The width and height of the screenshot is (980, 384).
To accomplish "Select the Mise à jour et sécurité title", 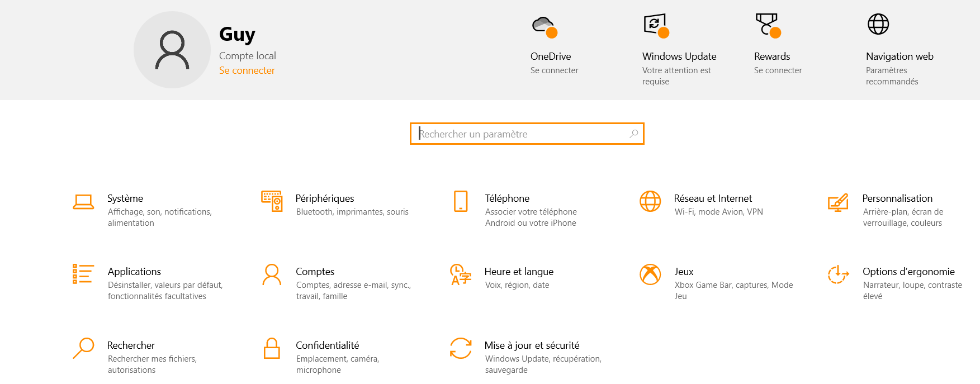I will pyautogui.click(x=532, y=345).
